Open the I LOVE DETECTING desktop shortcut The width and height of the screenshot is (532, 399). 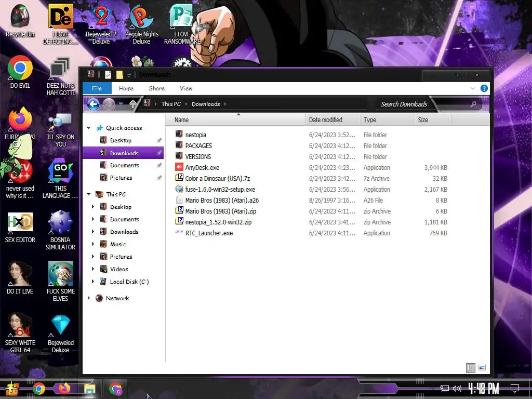[x=60, y=24]
